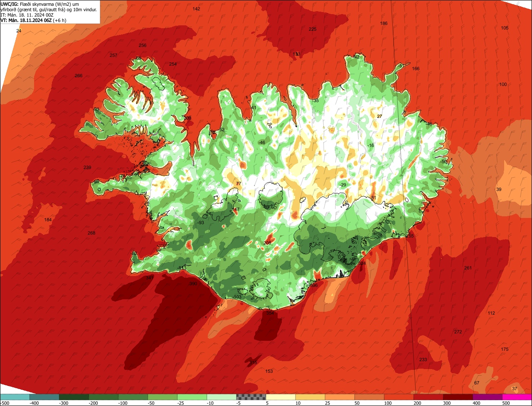Select the map value 39 in the eastern sea
Viewport: 532px width, 406px height.
[x=499, y=189]
